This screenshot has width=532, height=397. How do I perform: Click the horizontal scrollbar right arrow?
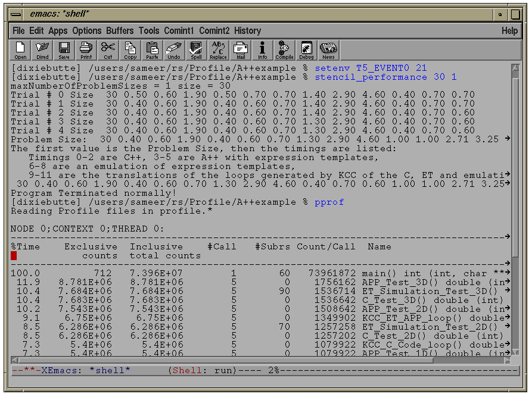click(507, 360)
